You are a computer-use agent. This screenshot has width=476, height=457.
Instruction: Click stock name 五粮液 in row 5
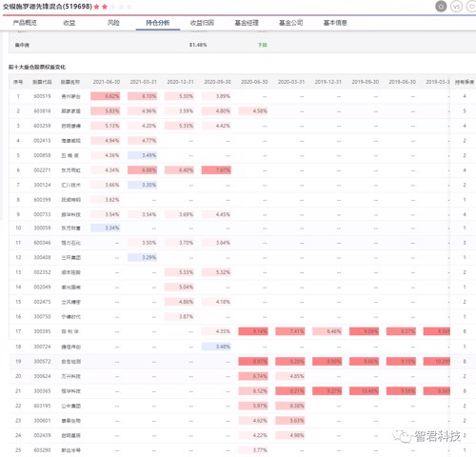click(x=70, y=155)
